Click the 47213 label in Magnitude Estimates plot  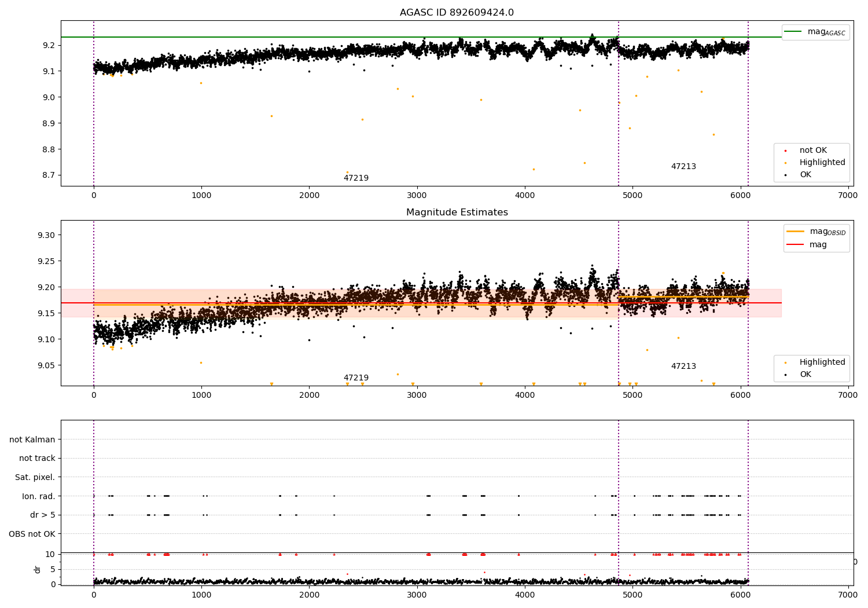(683, 367)
